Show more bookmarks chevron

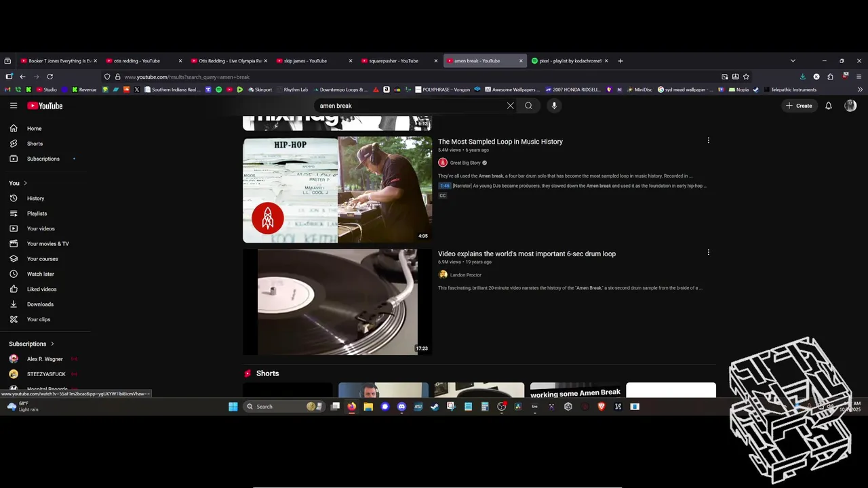pyautogui.click(x=860, y=89)
